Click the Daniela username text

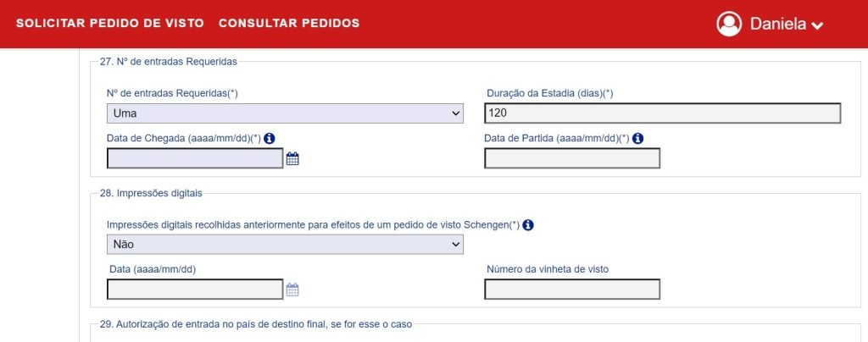778,24
